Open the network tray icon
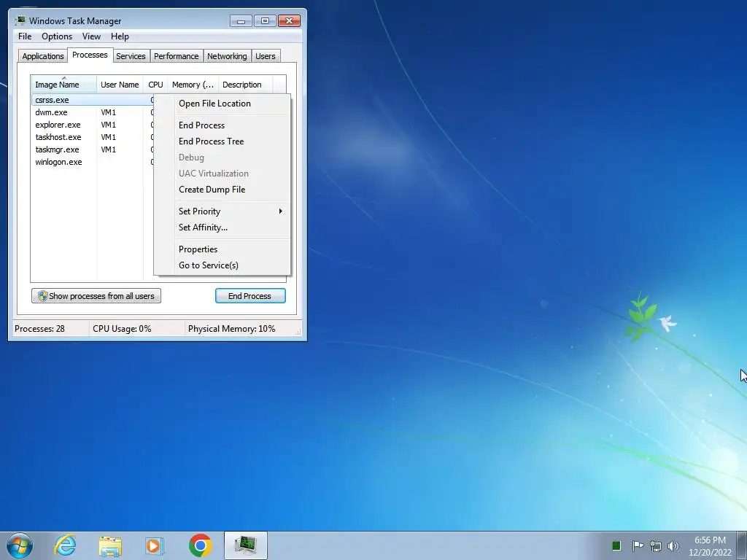Viewport: 747px width, 560px height. pos(656,546)
